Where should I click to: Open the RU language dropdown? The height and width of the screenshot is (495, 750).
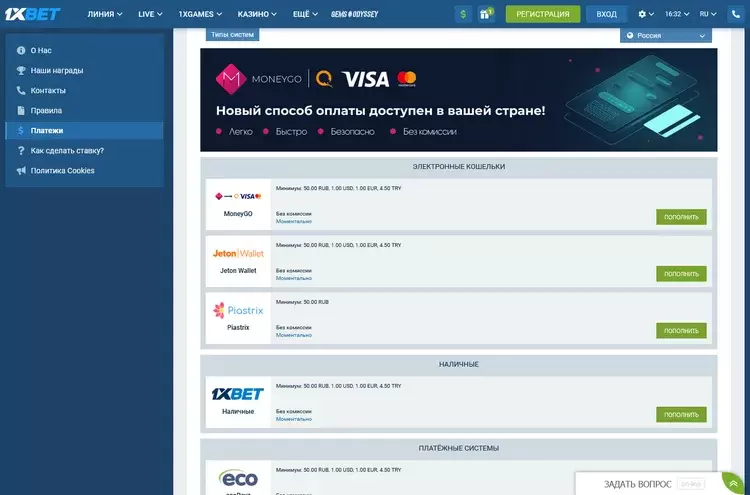pos(708,14)
